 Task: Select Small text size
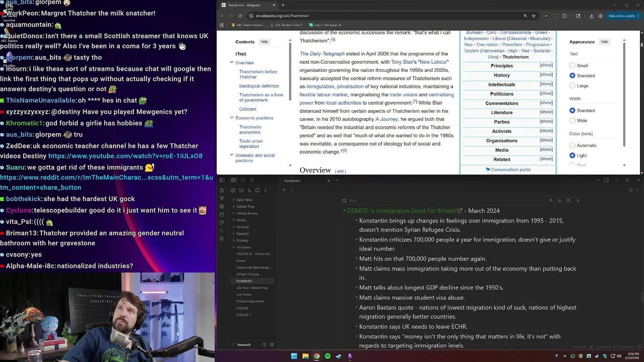coord(572,65)
